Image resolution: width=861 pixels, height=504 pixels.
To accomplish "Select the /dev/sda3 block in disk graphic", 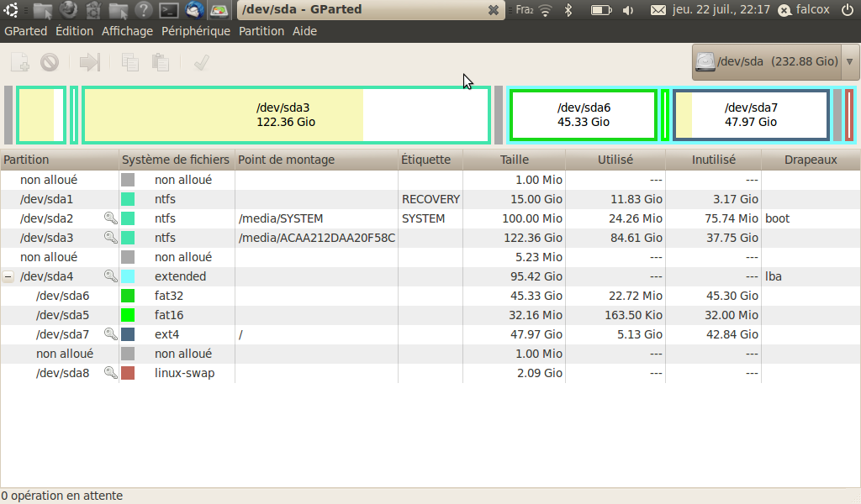I will 286,115.
